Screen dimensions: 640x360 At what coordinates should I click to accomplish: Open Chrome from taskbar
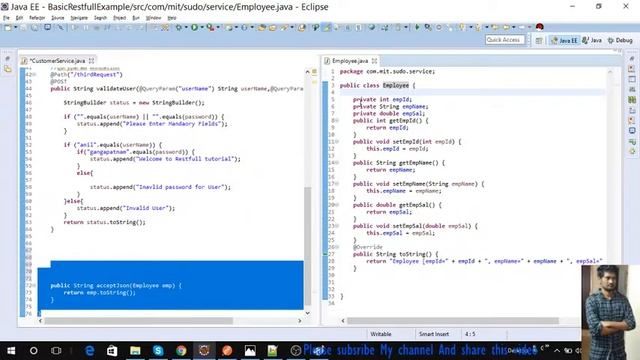click(181, 351)
